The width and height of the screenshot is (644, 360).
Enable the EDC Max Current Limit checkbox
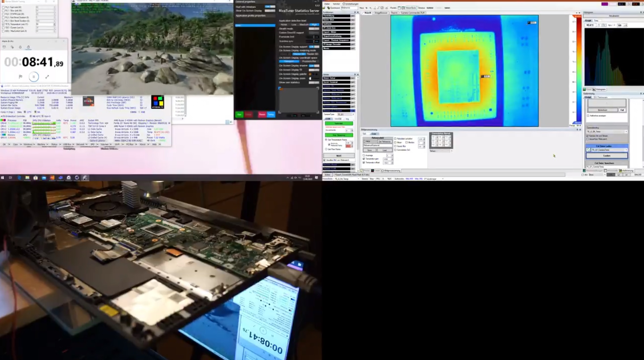click(x=3, y=31)
